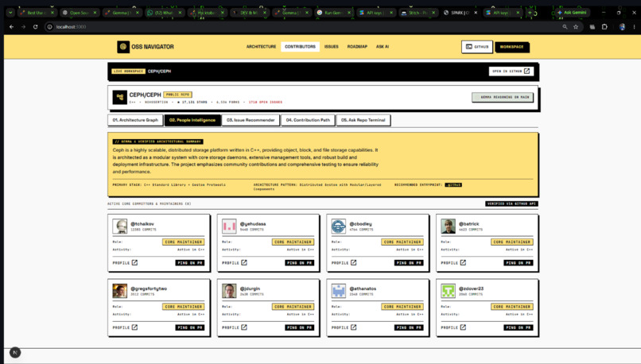Click the .github recommended entrypoint tag
This screenshot has width=641, height=364.
453,184
